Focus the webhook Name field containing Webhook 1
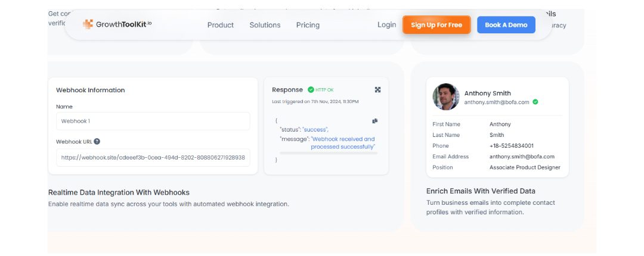 point(153,121)
